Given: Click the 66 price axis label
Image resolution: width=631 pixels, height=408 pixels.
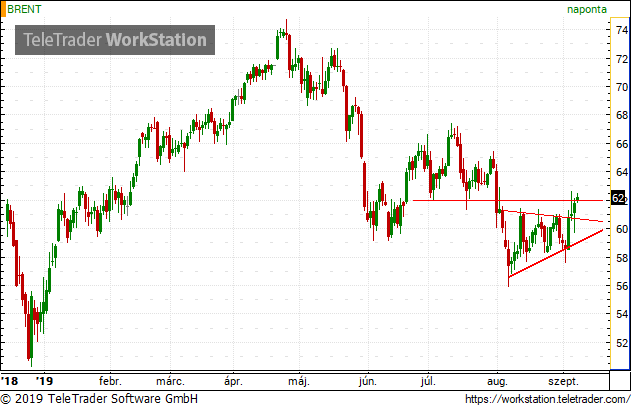Looking at the screenshot, I should click(622, 144).
